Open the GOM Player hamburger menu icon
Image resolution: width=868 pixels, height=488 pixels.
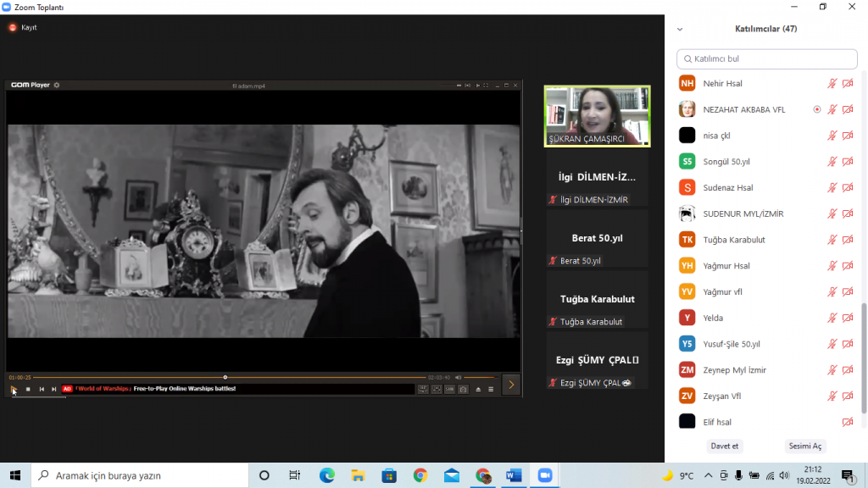click(x=491, y=389)
